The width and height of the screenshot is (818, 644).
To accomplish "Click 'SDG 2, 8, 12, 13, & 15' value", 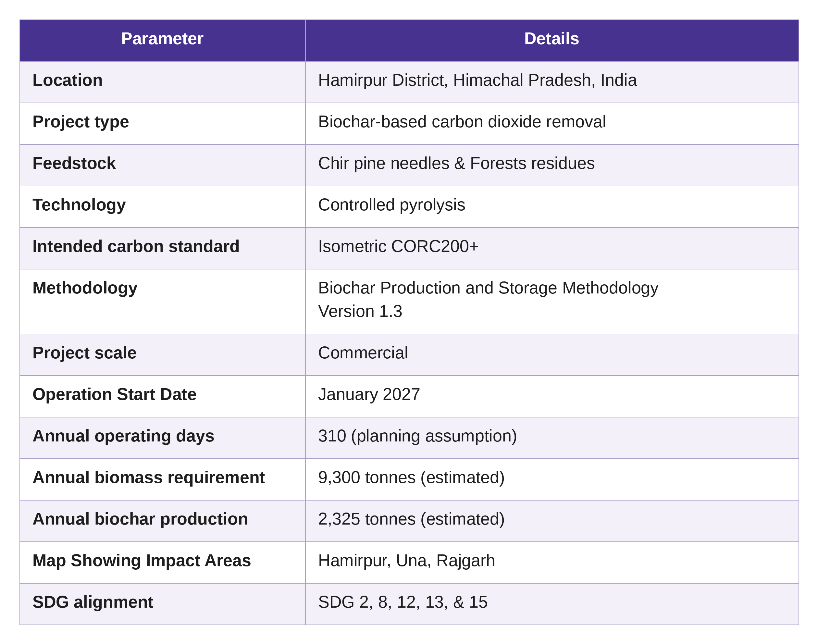I will coord(403,602).
